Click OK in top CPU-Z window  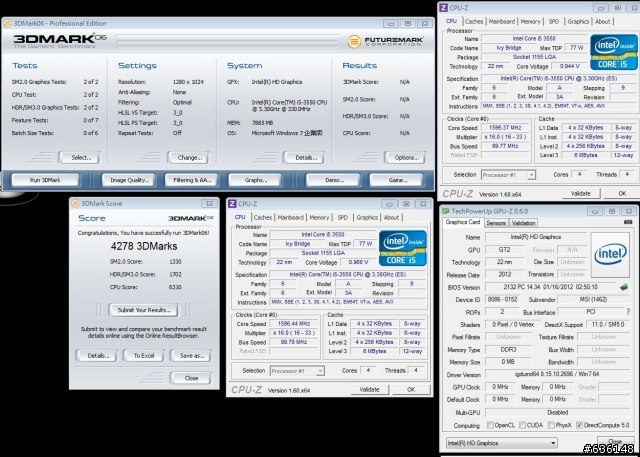tap(622, 193)
